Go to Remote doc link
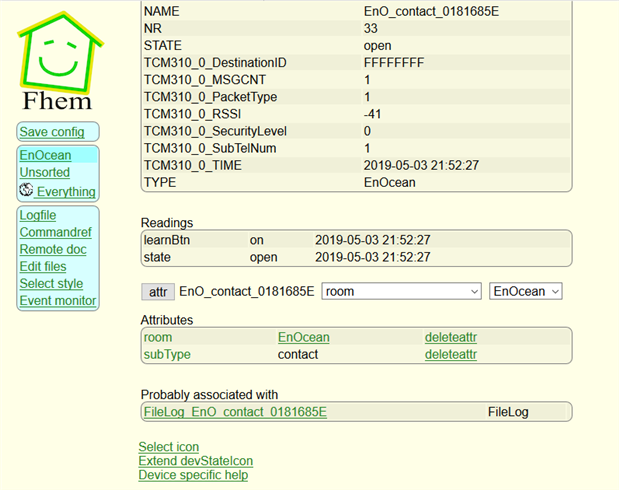Viewport: 619px width, 490px height. pos(53,250)
